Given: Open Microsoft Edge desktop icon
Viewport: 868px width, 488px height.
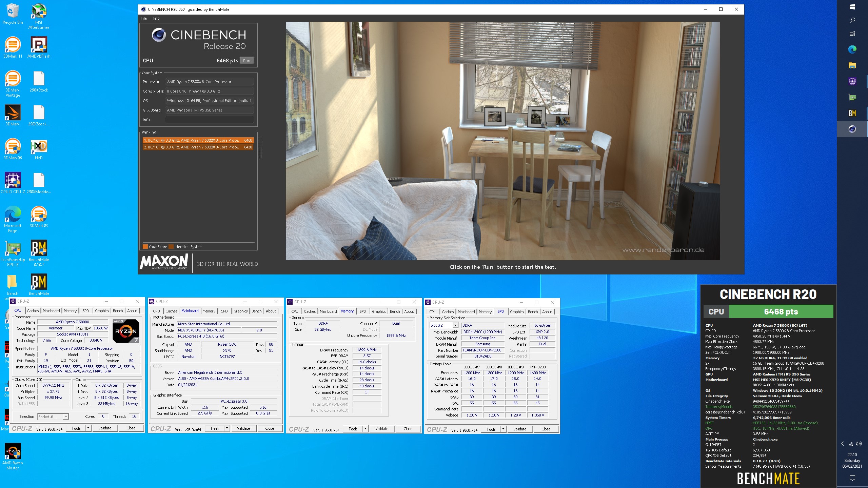Looking at the screenshot, I should coord(13,220).
